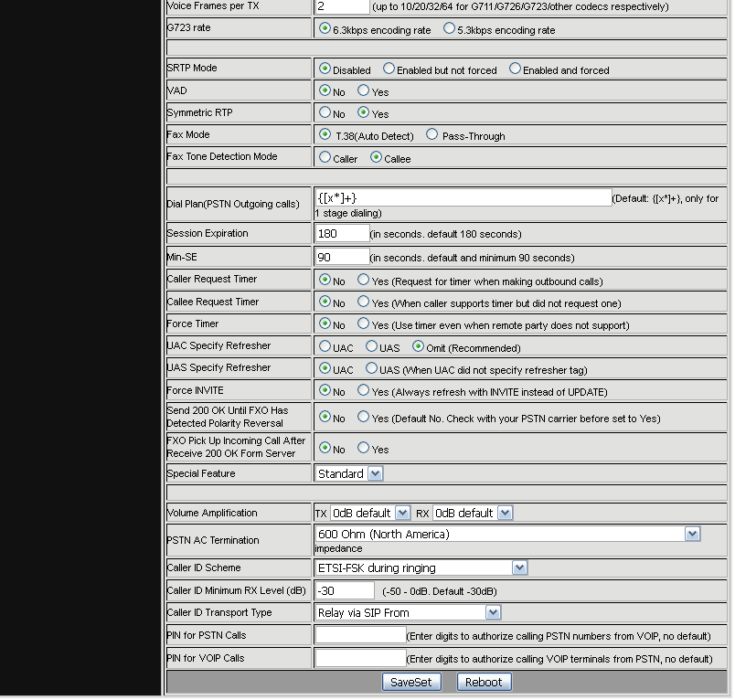Select Yes for FXO Pick Up Incoming Call
The width and height of the screenshot is (735, 700).
[363, 449]
